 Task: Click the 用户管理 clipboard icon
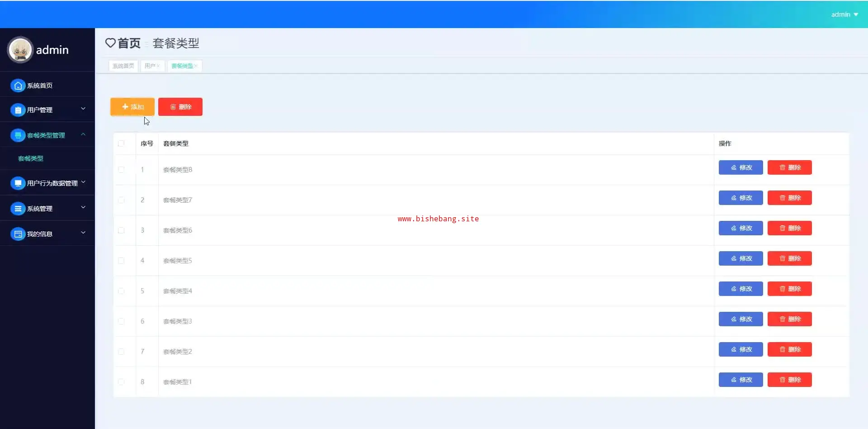point(18,110)
